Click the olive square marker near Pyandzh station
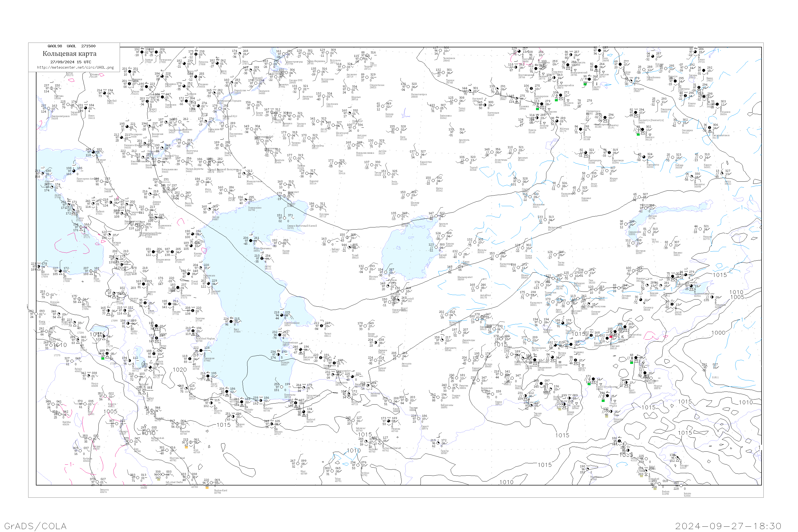Image resolution: width=798 pixels, height=532 pixels. [x=559, y=409]
